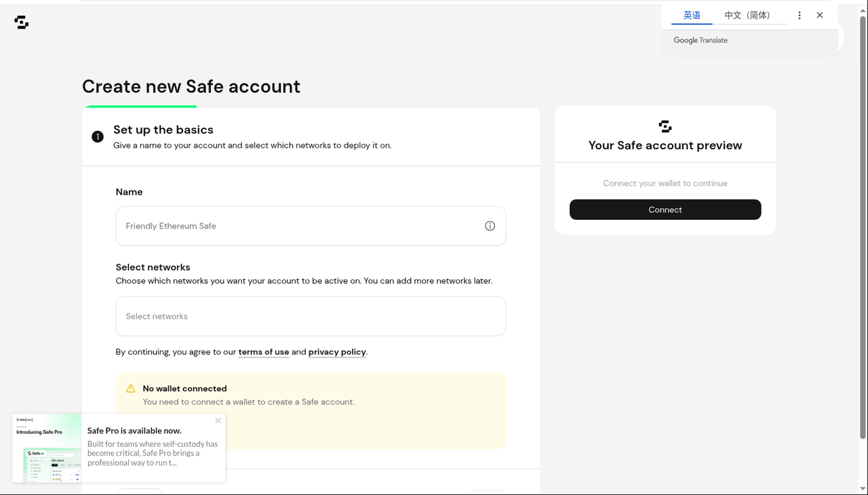
Task: Show the Name field info tooltip icon
Action: coord(490,226)
